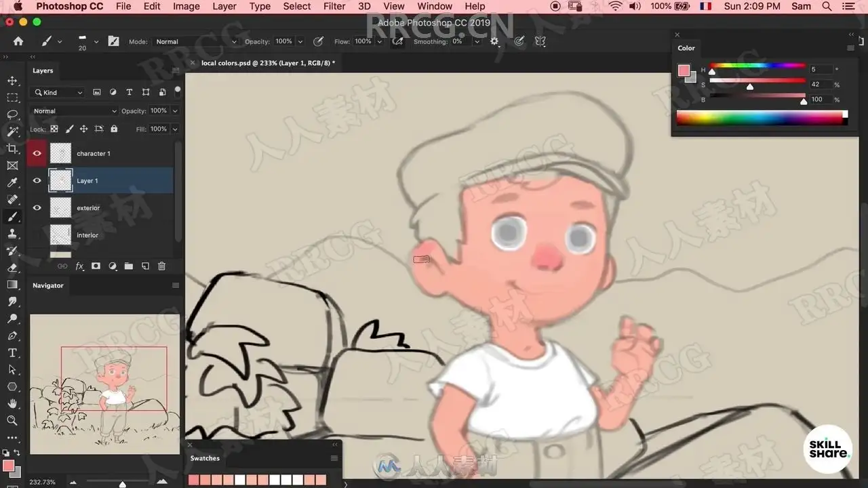
Task: Add a layer mask
Action: pyautogui.click(x=96, y=266)
